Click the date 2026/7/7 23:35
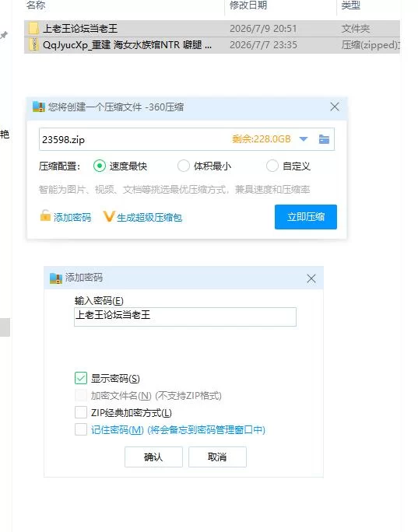418x532 pixels. tap(263, 45)
